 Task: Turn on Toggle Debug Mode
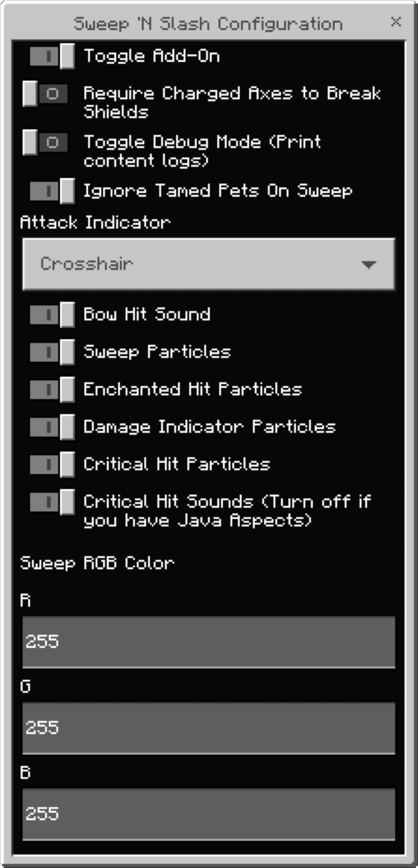(x=44, y=143)
